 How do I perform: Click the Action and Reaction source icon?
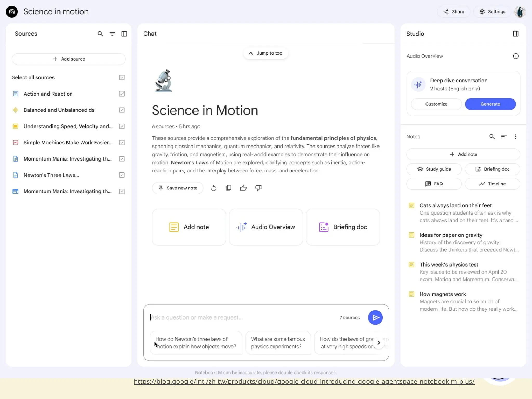[x=16, y=94]
